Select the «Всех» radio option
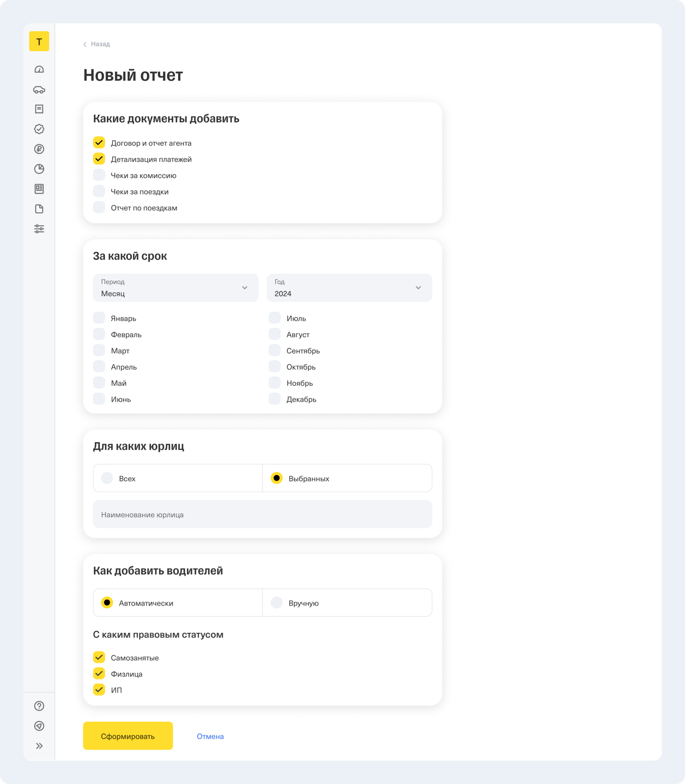The image size is (685, 784). point(107,478)
